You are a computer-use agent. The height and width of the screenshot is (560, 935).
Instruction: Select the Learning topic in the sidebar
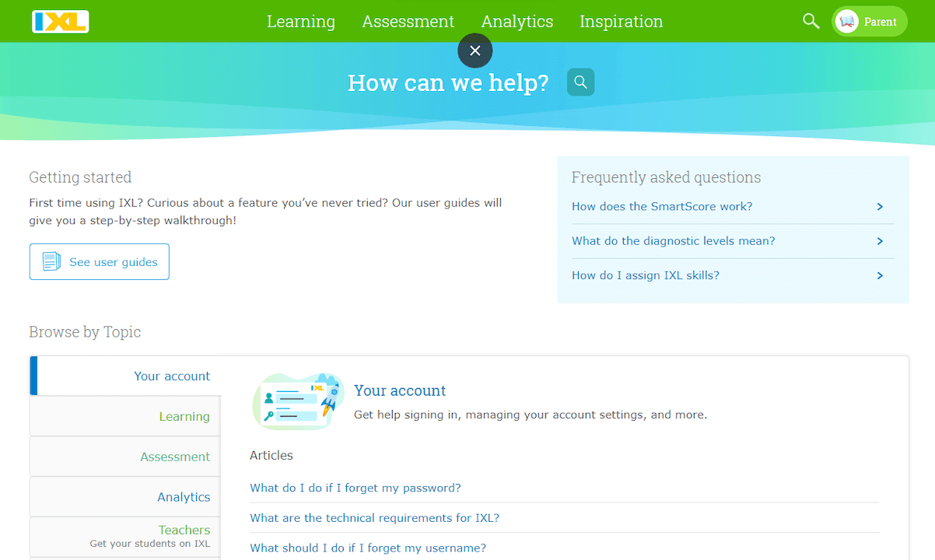184,416
